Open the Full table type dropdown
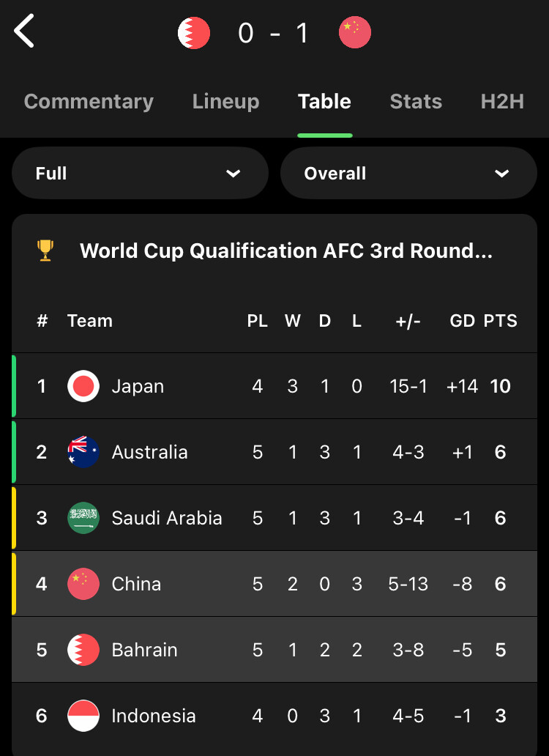Image resolution: width=549 pixels, height=756 pixels. tap(140, 173)
